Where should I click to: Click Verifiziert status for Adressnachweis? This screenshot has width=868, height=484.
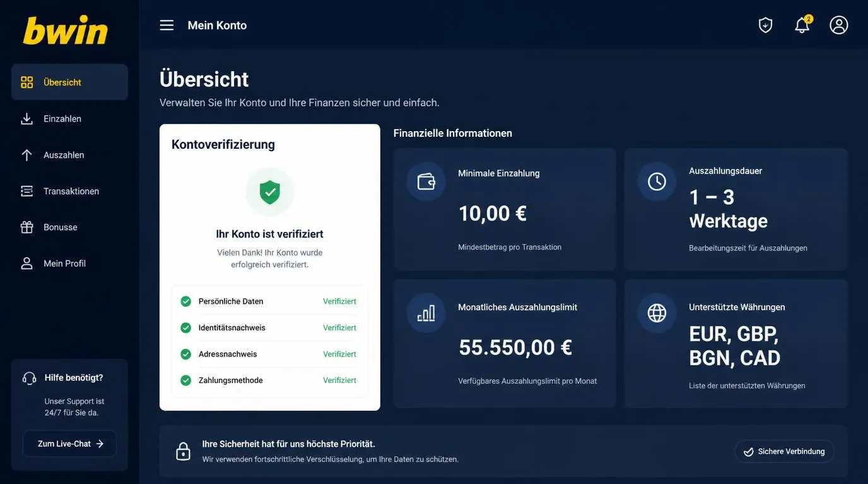click(x=339, y=354)
